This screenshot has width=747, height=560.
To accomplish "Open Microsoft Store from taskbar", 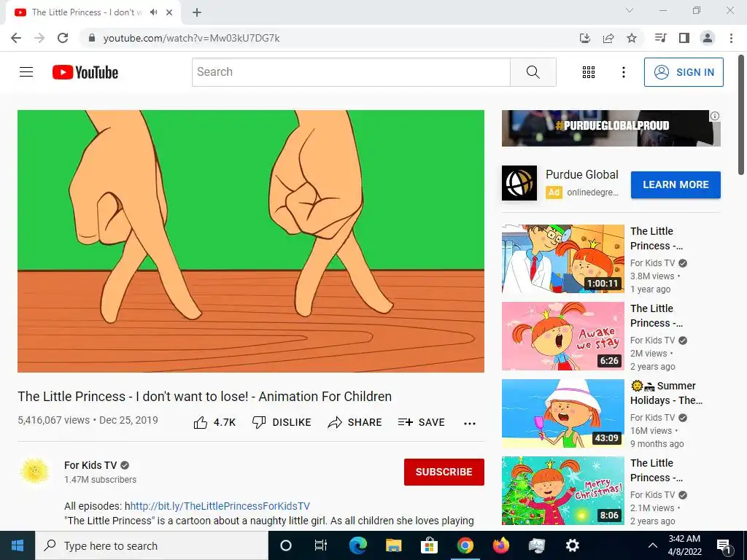I will (429, 545).
